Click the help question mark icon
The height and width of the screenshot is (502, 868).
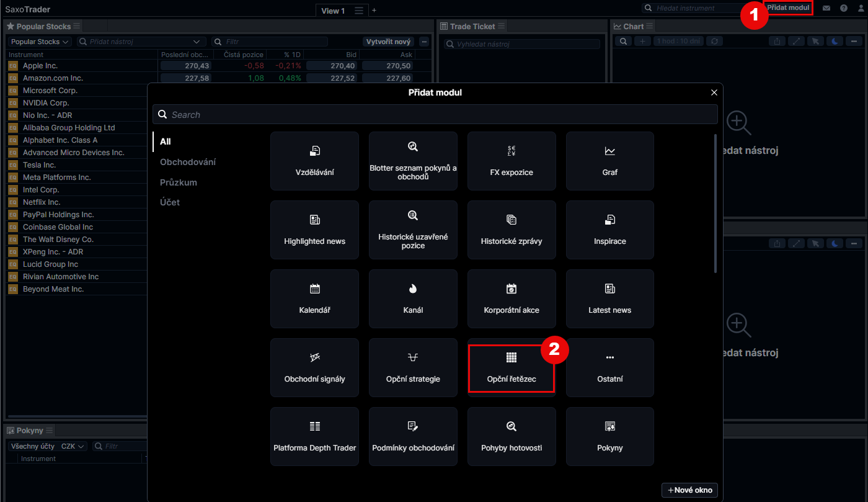tap(843, 9)
